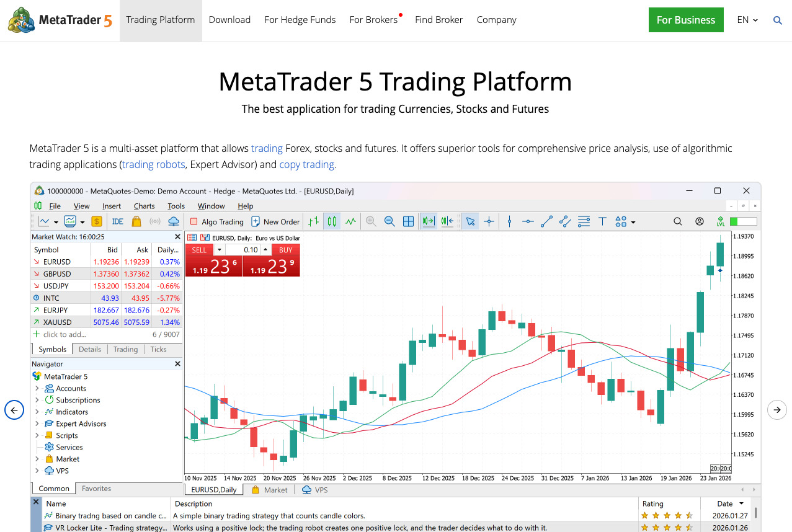The height and width of the screenshot is (532, 792).
Task: Select the Fibonacci retracement tool
Action: (584, 221)
